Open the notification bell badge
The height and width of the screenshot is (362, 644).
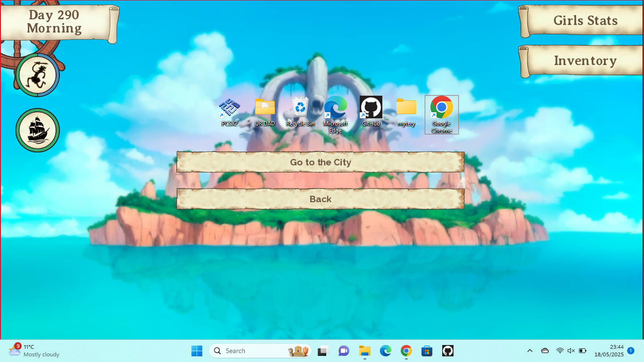pyautogui.click(x=631, y=351)
